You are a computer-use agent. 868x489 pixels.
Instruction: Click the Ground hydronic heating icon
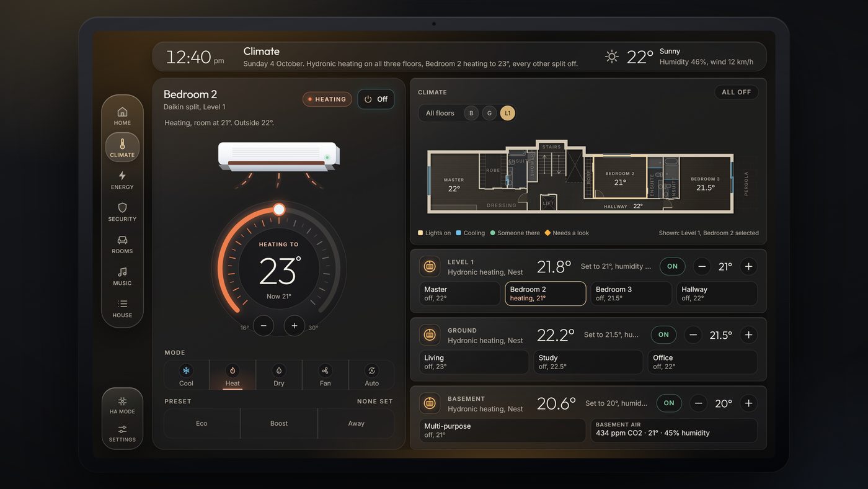coord(430,334)
